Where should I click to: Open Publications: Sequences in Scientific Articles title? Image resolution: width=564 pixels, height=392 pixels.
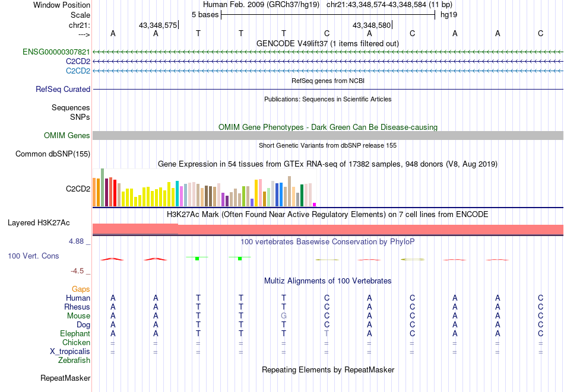(328, 99)
